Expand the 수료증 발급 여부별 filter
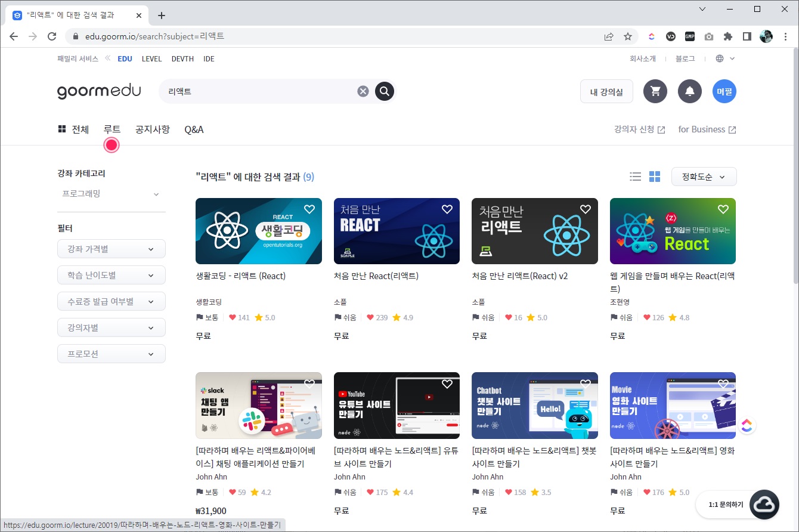The height and width of the screenshot is (532, 799). click(111, 301)
